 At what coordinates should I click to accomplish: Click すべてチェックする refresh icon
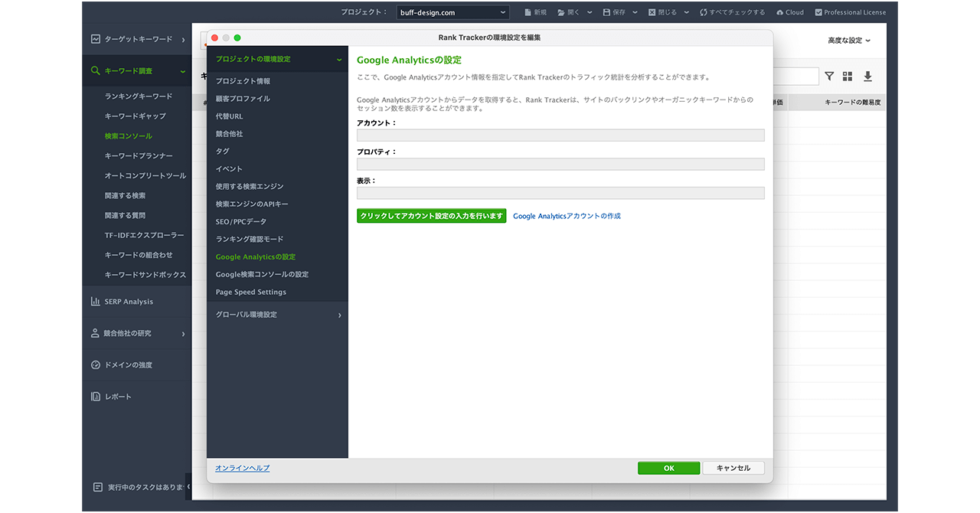(703, 12)
